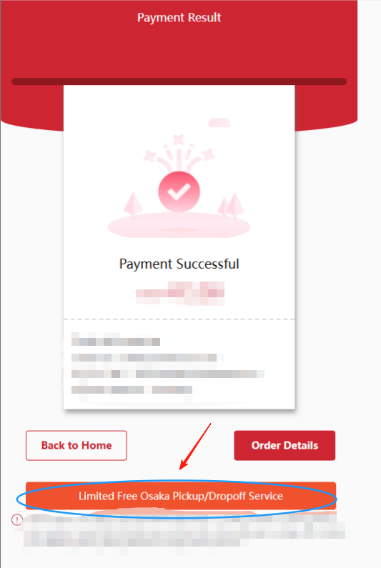Click the red arrow annotation
381x568 pixels.
coord(195,446)
